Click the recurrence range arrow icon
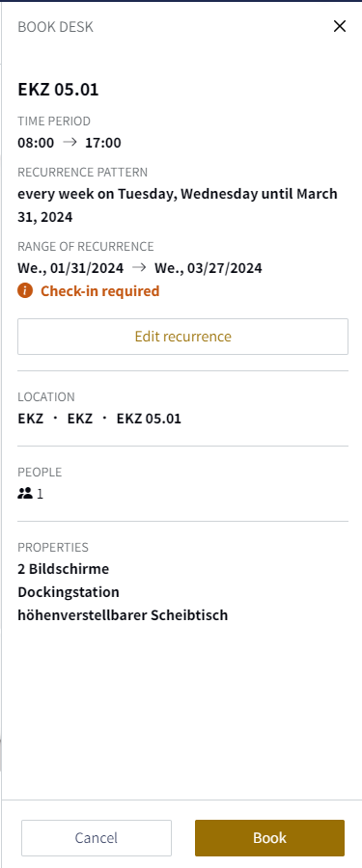Screen dimensions: 362x868 [139, 268]
